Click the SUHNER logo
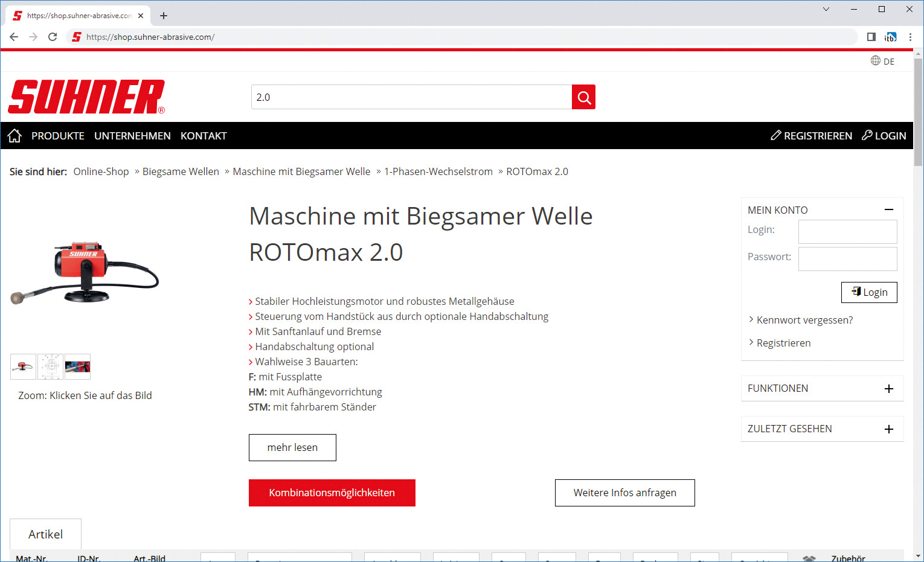The image size is (924, 562). (x=86, y=97)
